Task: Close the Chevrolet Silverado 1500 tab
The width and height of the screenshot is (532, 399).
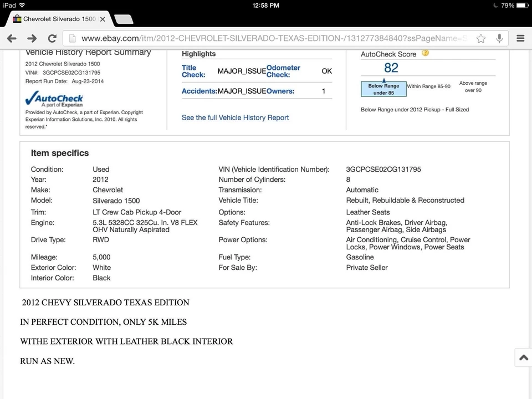Action: pyautogui.click(x=103, y=19)
